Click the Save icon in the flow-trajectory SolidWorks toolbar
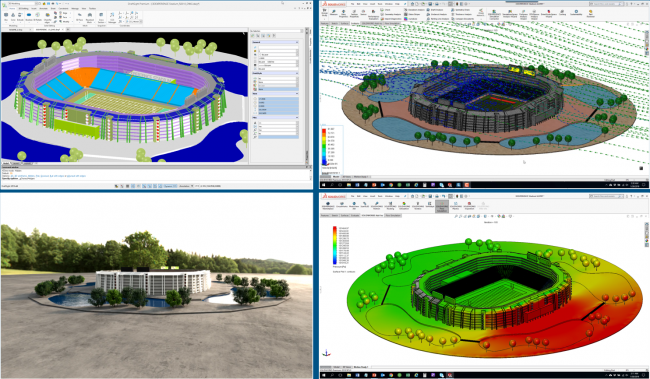The width and height of the screenshot is (650, 379). [430, 4]
